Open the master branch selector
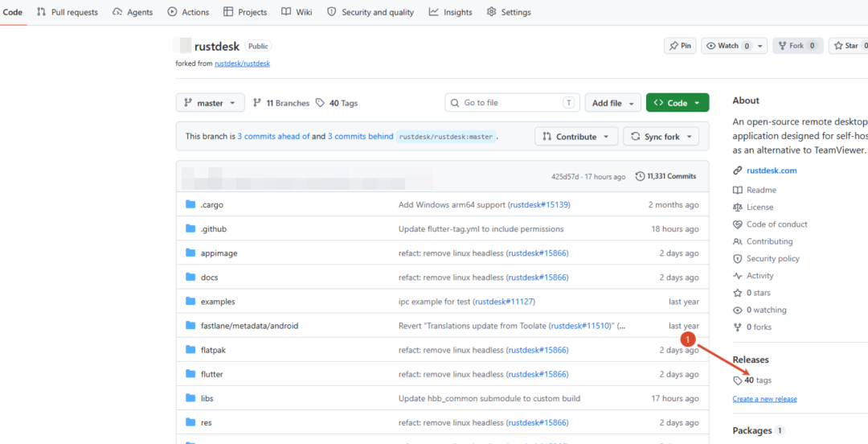868x444 pixels. click(x=211, y=103)
